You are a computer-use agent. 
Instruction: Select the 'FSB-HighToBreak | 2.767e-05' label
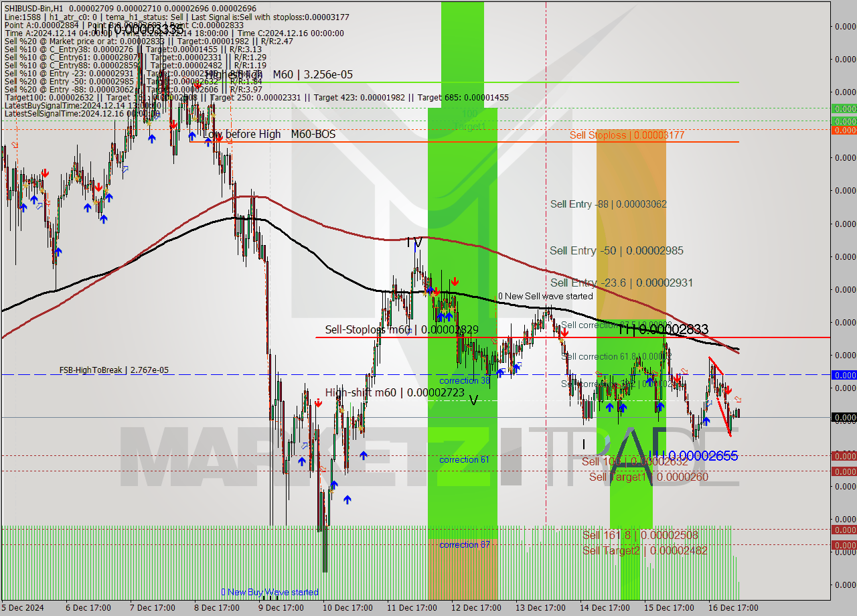click(114, 370)
